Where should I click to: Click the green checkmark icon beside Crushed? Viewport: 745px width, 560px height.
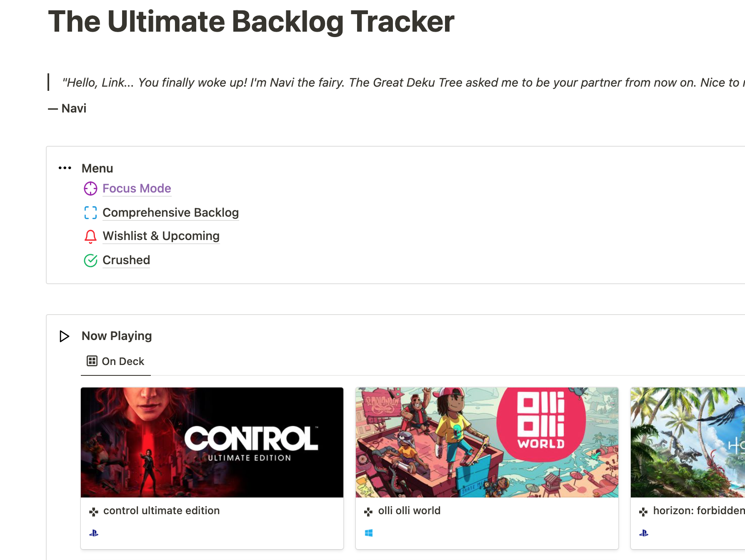click(90, 260)
